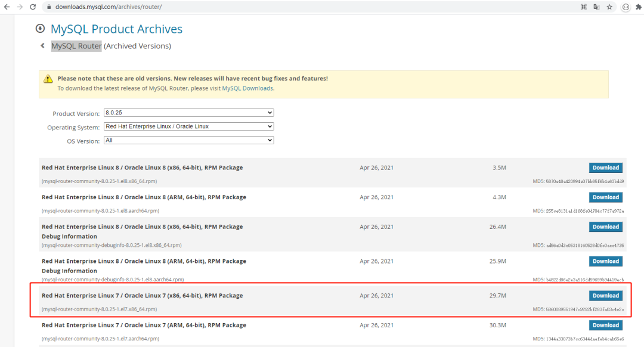
Task: Click the download circle icon beside heading
Action: tap(40, 29)
